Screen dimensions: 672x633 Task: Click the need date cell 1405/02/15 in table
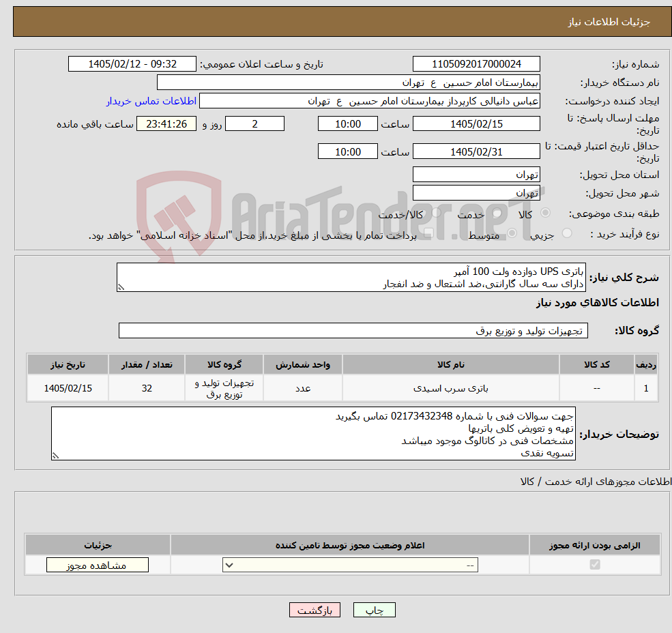tap(68, 388)
